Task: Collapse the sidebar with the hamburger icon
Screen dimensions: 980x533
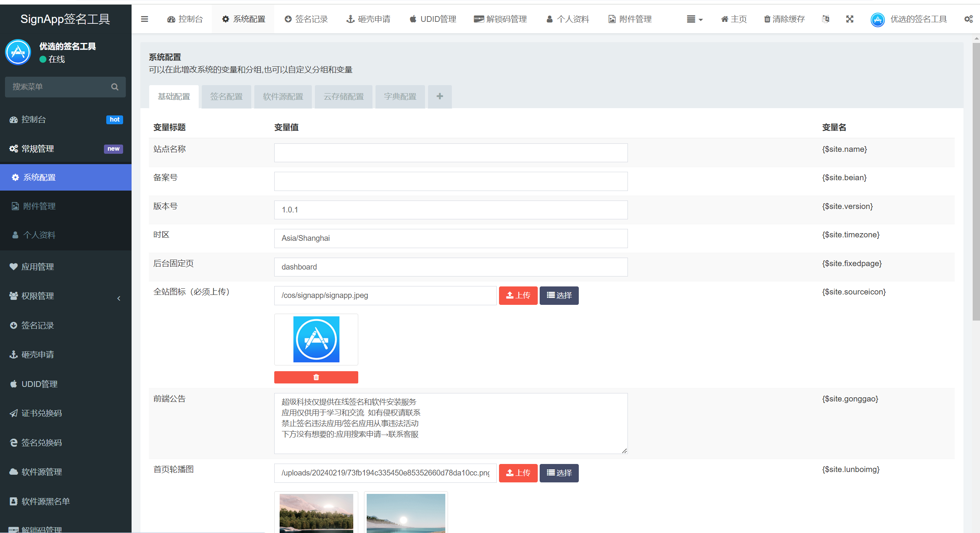Action: [x=144, y=19]
